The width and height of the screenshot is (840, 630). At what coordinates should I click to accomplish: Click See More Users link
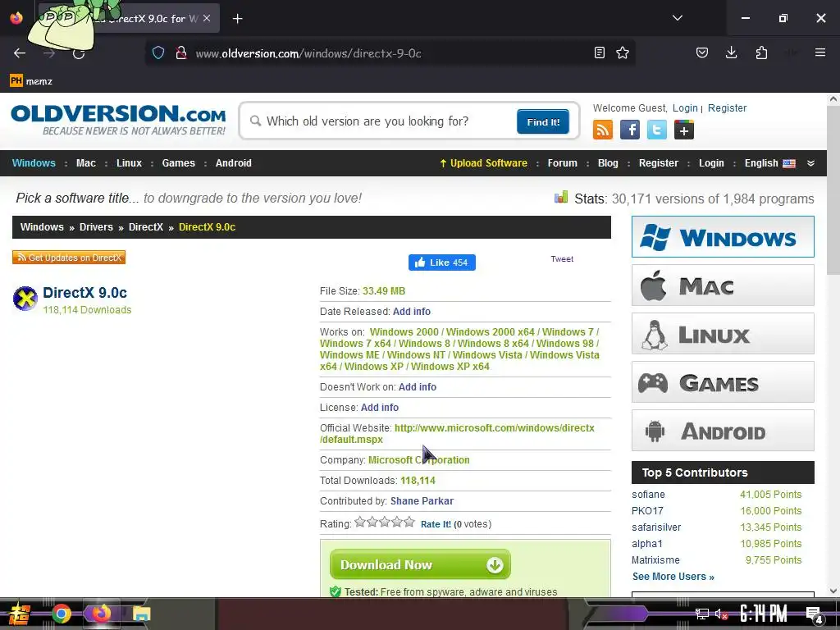point(673,577)
